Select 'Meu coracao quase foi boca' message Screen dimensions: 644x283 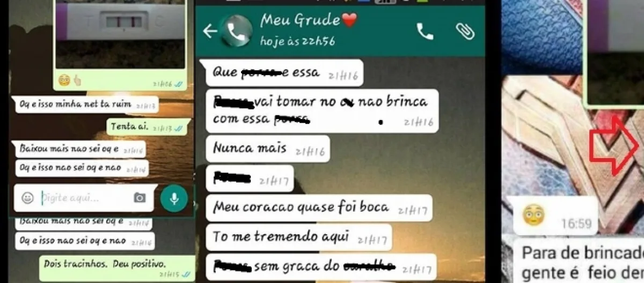(x=319, y=208)
